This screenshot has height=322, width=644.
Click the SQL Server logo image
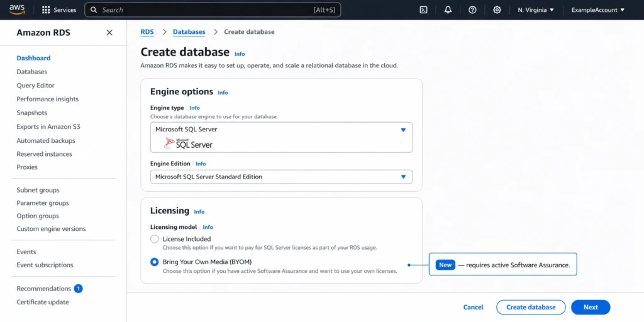189,143
